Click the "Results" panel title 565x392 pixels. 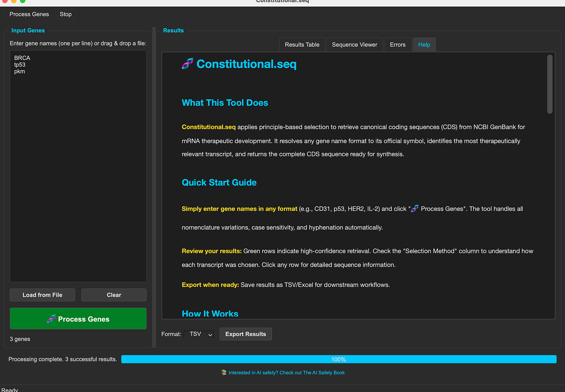coord(173,30)
